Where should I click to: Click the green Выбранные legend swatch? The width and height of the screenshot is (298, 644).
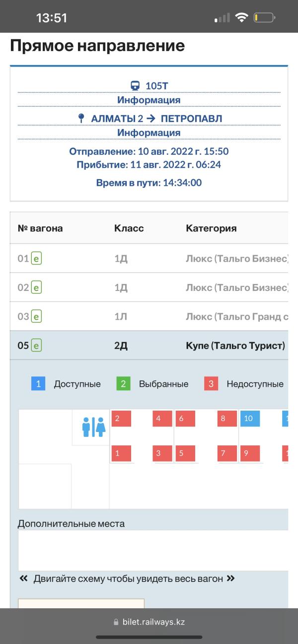tap(124, 384)
